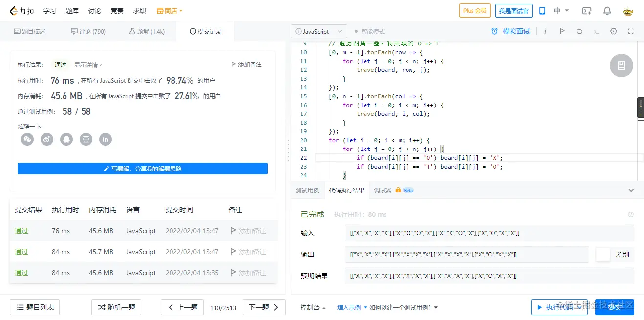Open the 题目列表 problem list
Screen dimensions: 644x320
(x=35, y=307)
